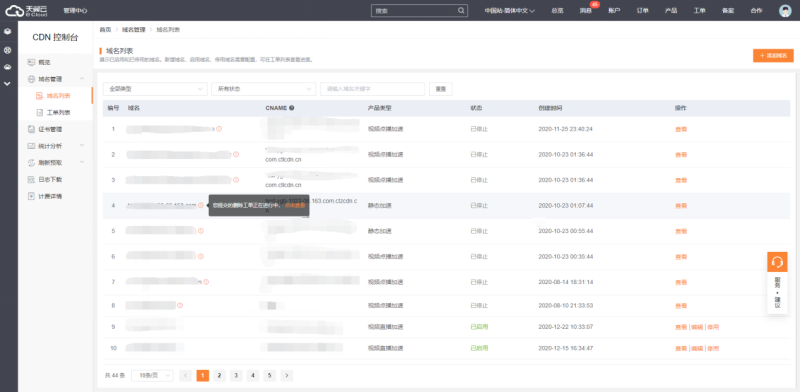Open 工单列表 in the sidebar
Viewport: 800px width, 392px height.
coord(59,112)
